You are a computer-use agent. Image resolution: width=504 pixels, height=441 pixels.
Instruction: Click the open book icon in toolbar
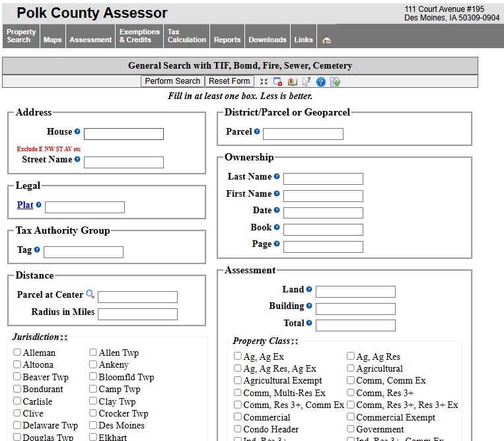(x=292, y=82)
